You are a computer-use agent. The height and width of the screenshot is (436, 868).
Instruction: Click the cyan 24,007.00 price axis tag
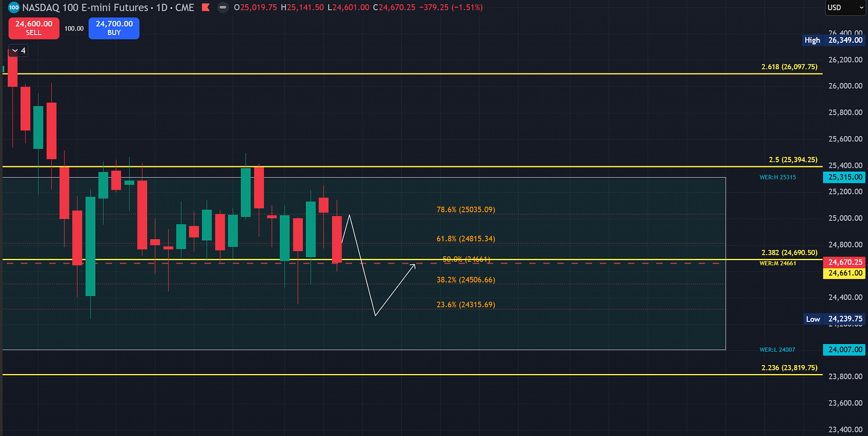tap(844, 349)
